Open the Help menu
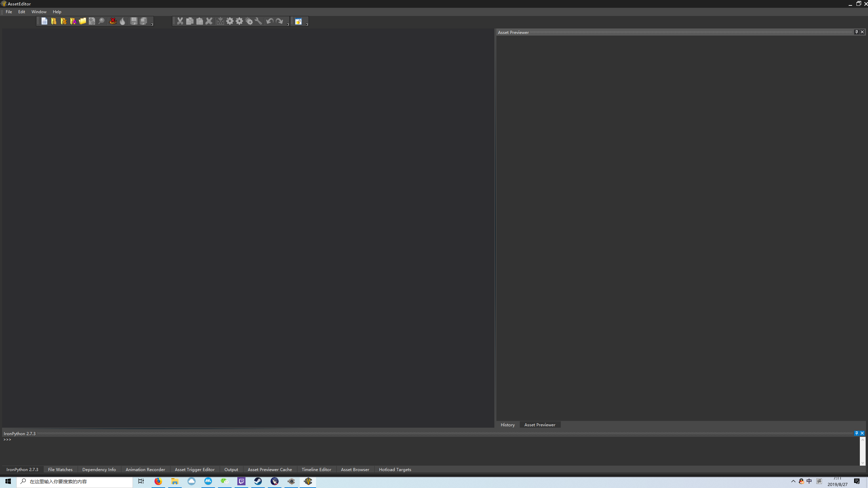The image size is (868, 488). 57,12
